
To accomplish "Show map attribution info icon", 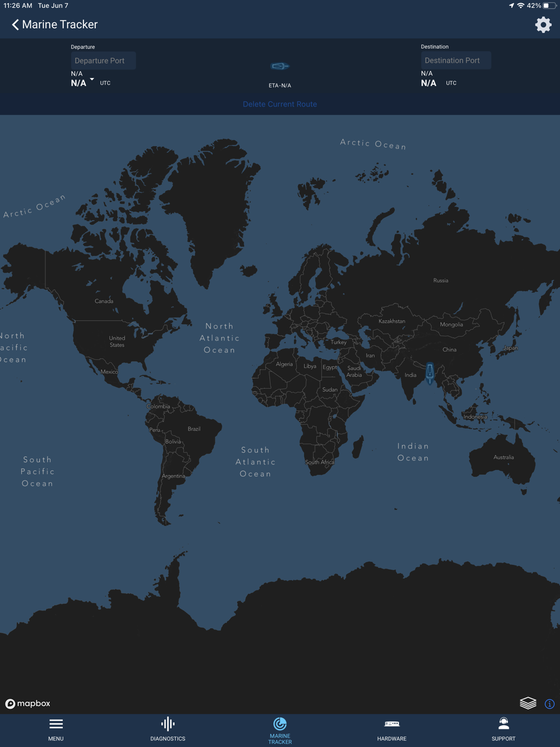I will point(550,704).
